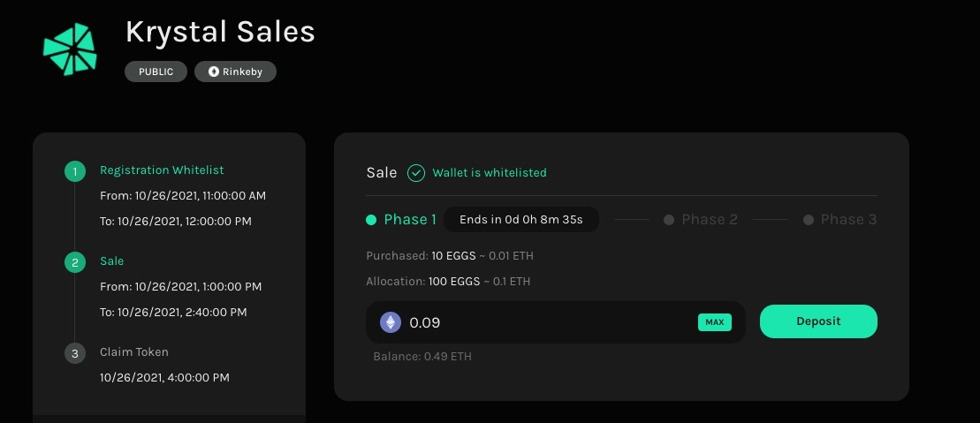Screen dimensions: 980x423
Task: Click step 2 circle for Sale
Action: pos(75,261)
